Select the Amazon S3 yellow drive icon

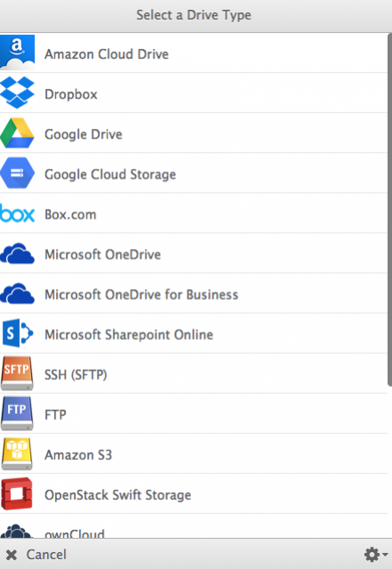17,453
